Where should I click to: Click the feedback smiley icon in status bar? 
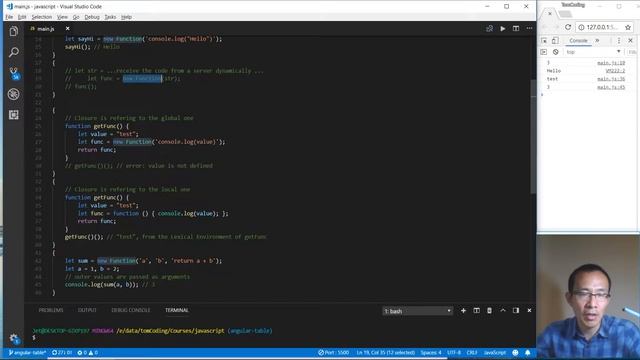click(516, 353)
